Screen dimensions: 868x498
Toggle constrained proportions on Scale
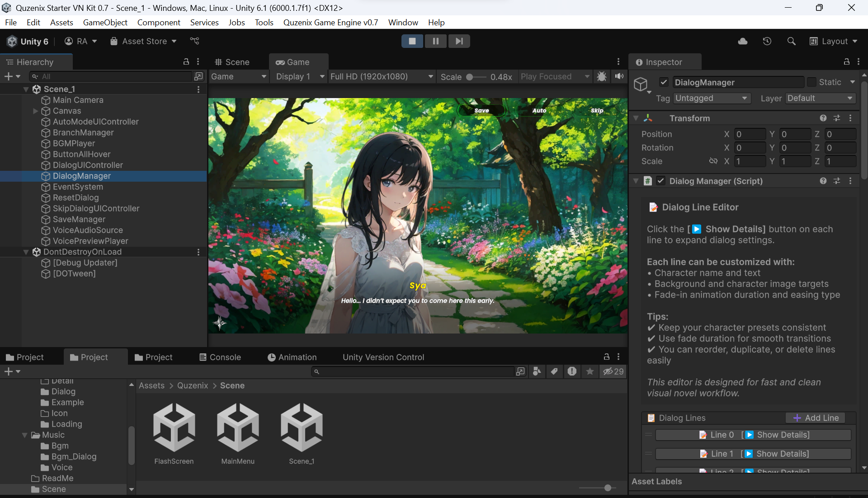pyautogui.click(x=713, y=161)
